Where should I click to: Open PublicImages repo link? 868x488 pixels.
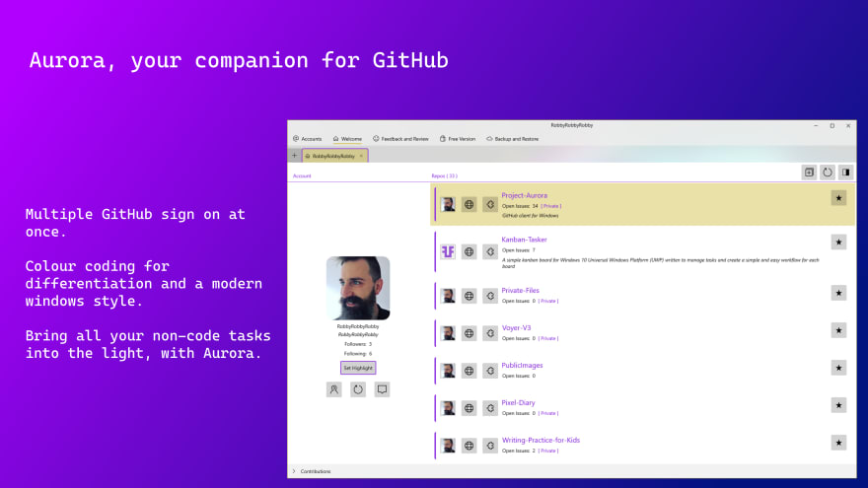tap(522, 365)
